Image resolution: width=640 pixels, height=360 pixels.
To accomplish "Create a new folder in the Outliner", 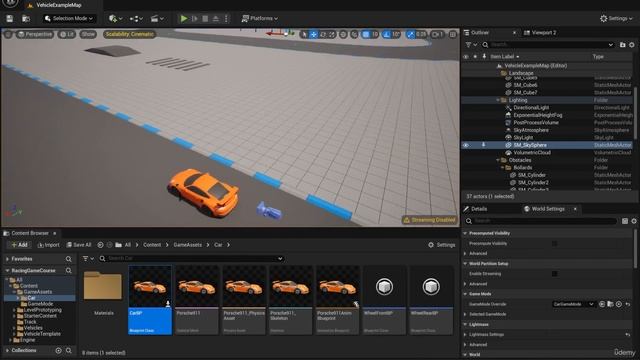I will 622,44.
